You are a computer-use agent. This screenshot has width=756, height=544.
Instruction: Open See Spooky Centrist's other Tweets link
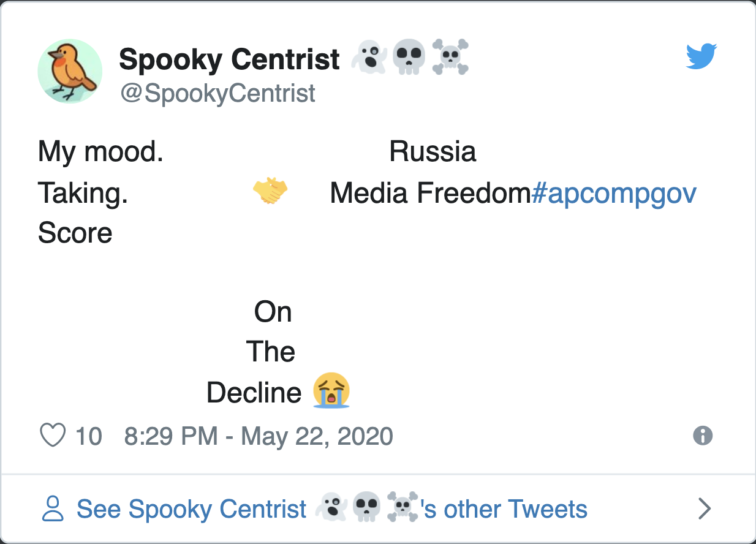coord(332,508)
